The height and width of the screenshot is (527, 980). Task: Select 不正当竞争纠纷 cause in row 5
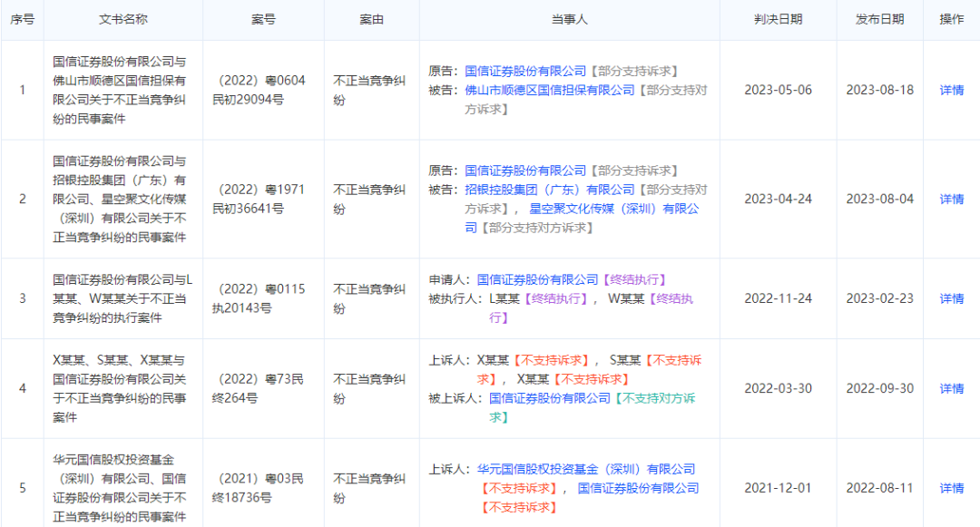point(369,488)
